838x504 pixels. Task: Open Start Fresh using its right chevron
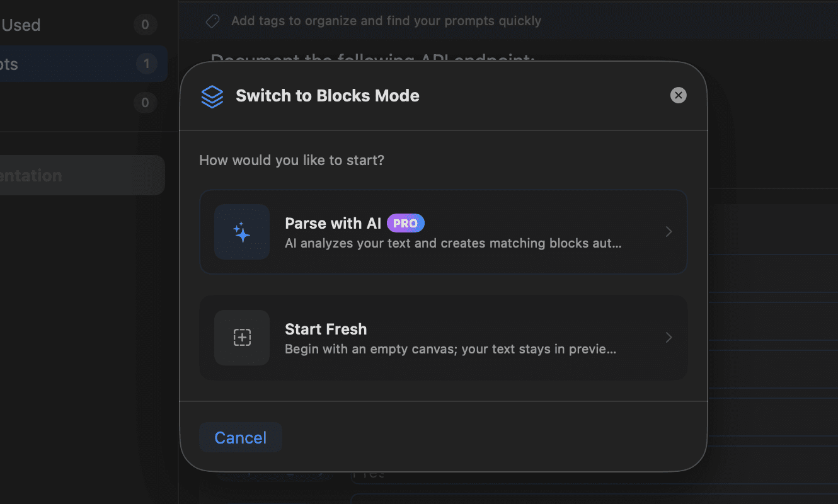pos(669,338)
